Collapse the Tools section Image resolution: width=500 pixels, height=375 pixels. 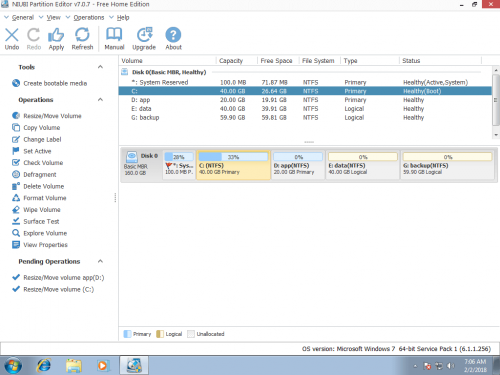[x=100, y=67]
